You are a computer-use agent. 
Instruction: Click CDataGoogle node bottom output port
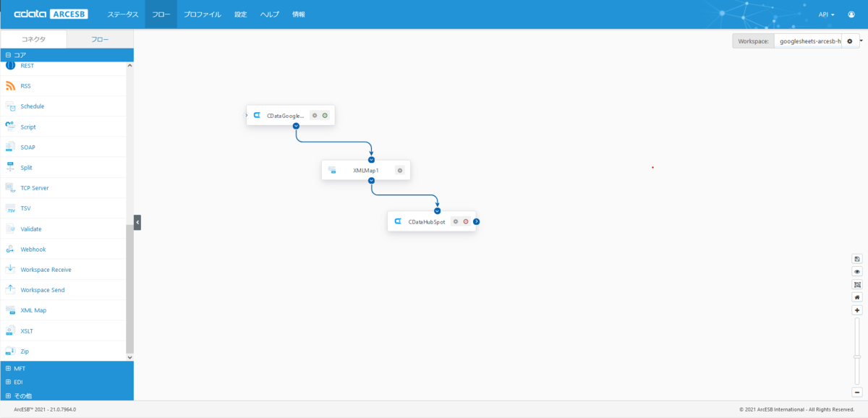(296, 126)
